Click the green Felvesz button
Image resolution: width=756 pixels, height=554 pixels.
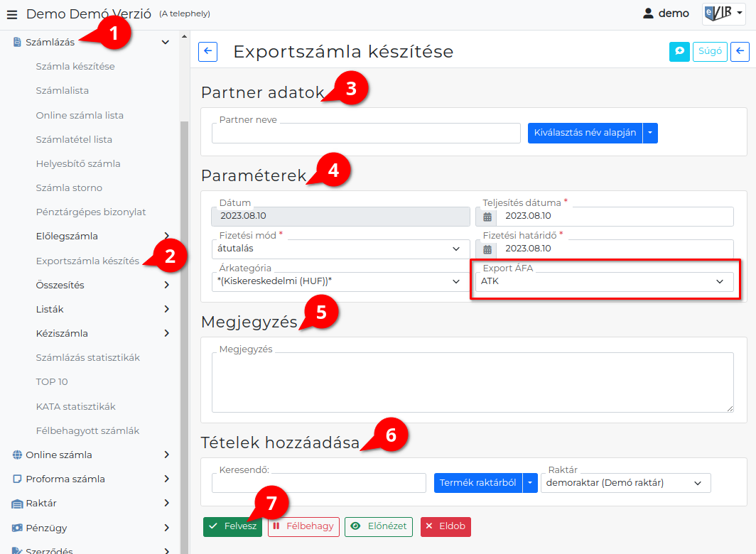232,526
